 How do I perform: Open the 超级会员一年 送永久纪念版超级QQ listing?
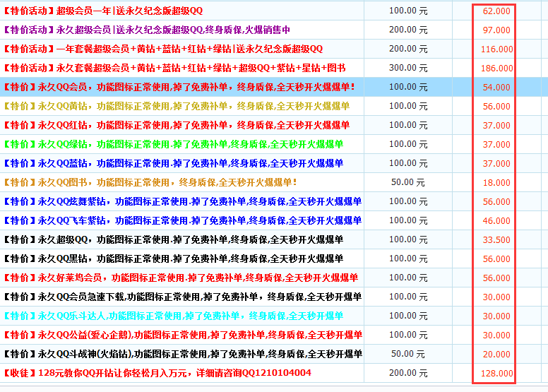tap(103, 11)
